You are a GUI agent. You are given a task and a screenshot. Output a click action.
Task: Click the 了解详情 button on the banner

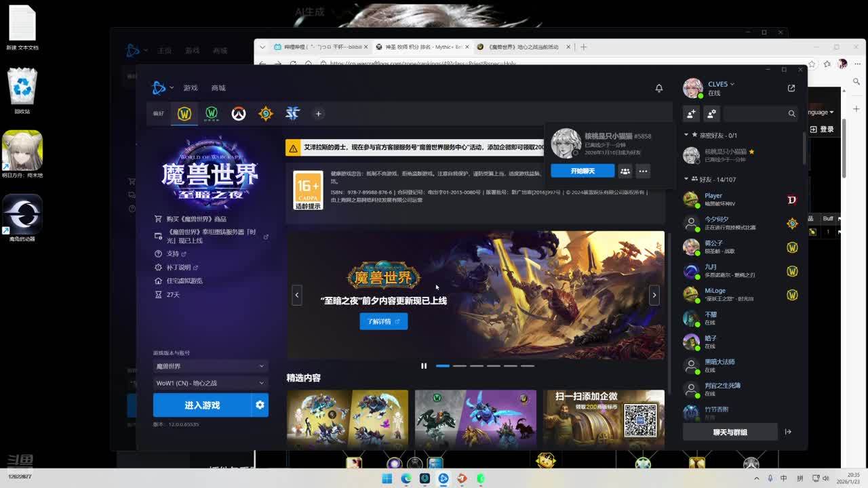click(x=383, y=321)
